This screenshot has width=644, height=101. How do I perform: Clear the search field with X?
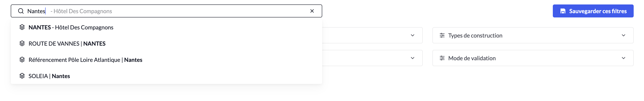(312, 11)
